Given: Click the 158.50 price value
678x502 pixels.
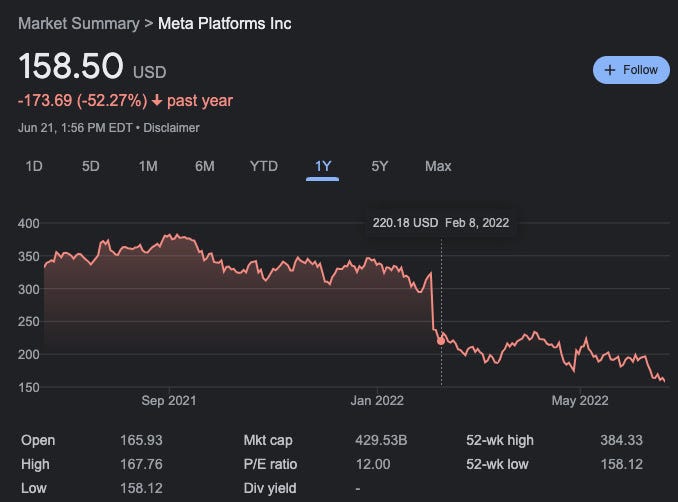Looking at the screenshot, I should [x=71, y=66].
